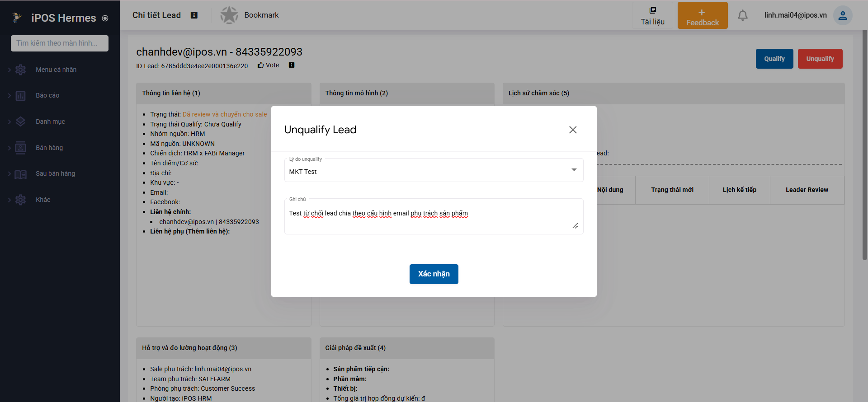This screenshot has width=868, height=402.
Task: Click the Lịch kế tiếp column header
Action: tap(740, 190)
